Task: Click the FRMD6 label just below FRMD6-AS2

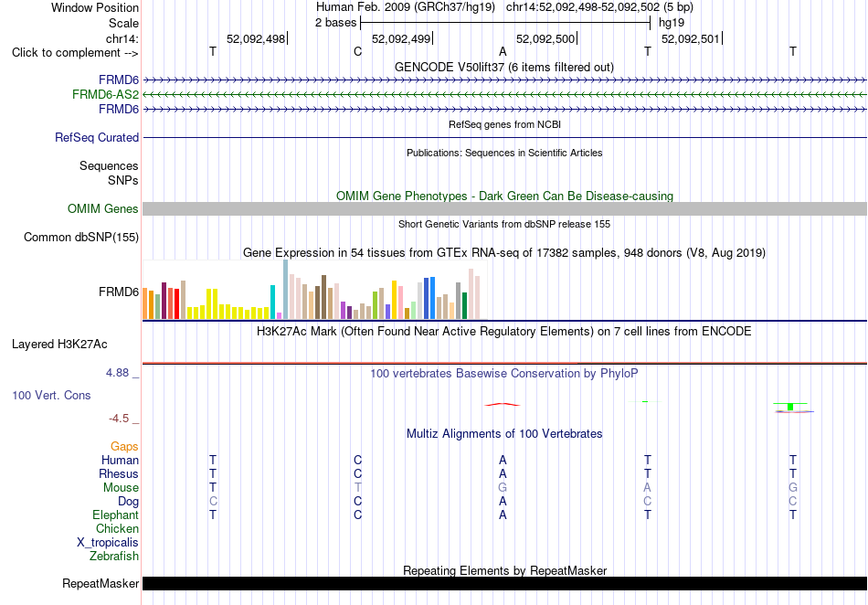Action: pos(119,109)
